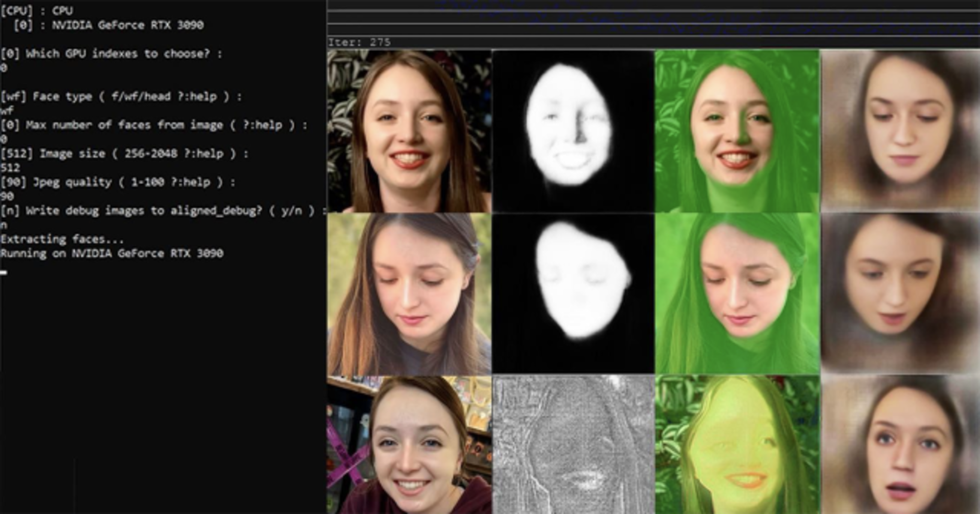Click the 'Face type ( f/wf/head' prompt line
Image resolution: width=980 pixels, height=514 pixels.
121,97
